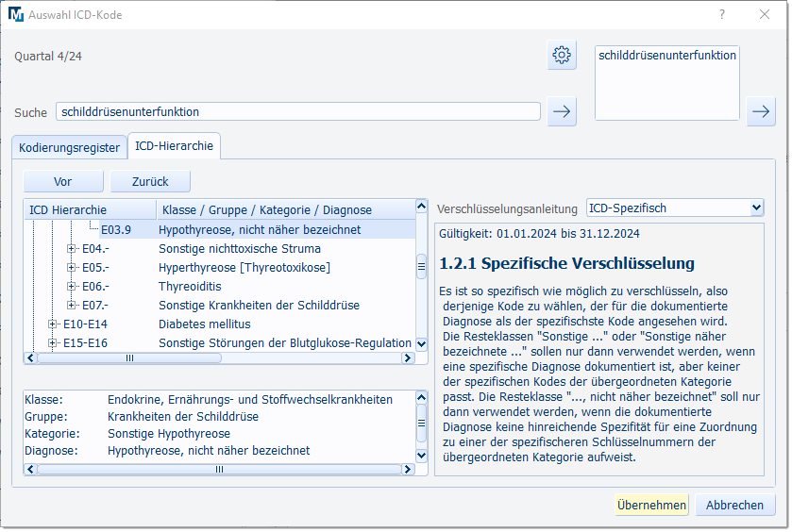Click the arrow button right of the history box
This screenshot has width=792, height=532.
(760, 111)
